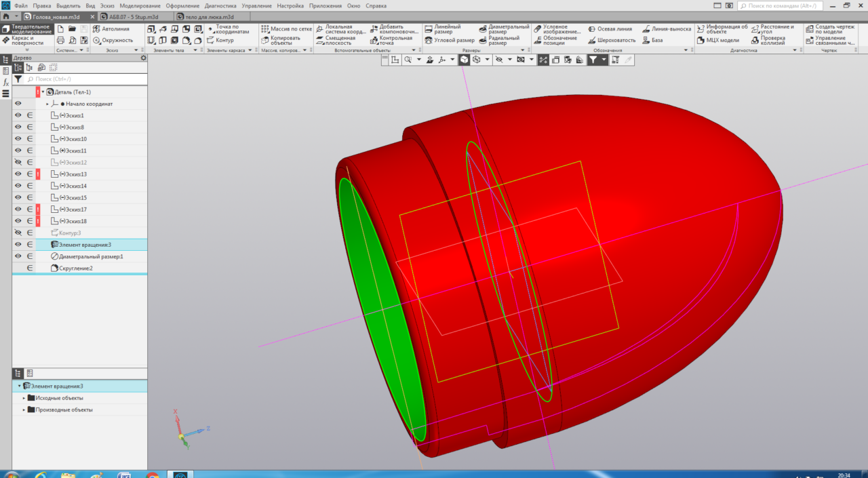Click Создать чертеж по модели
Image resolution: width=868 pixels, height=478 pixels.
coord(829,29)
